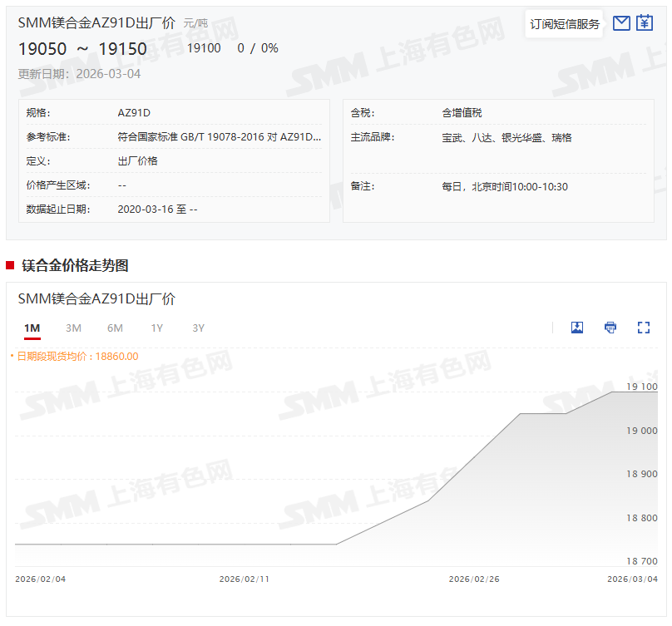Select the 1M time range tab

(32, 328)
